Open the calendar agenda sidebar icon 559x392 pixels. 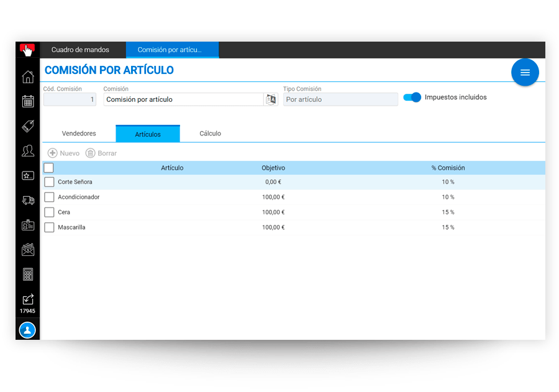[x=28, y=101]
